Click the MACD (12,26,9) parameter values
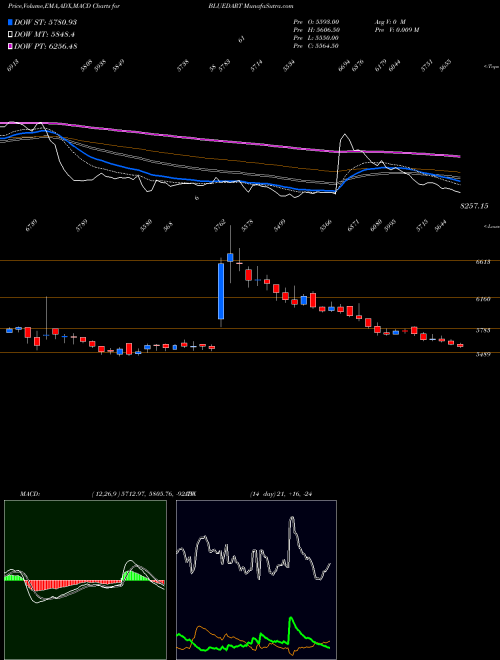 coord(141,494)
